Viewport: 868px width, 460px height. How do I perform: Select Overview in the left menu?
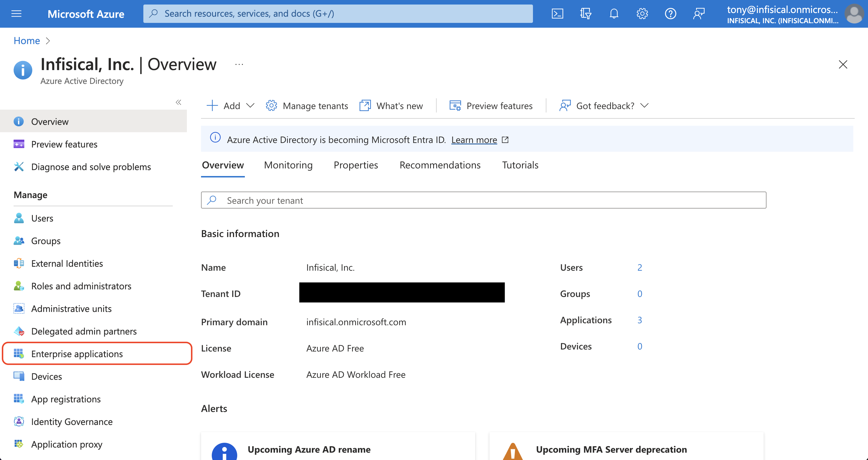[94, 121]
